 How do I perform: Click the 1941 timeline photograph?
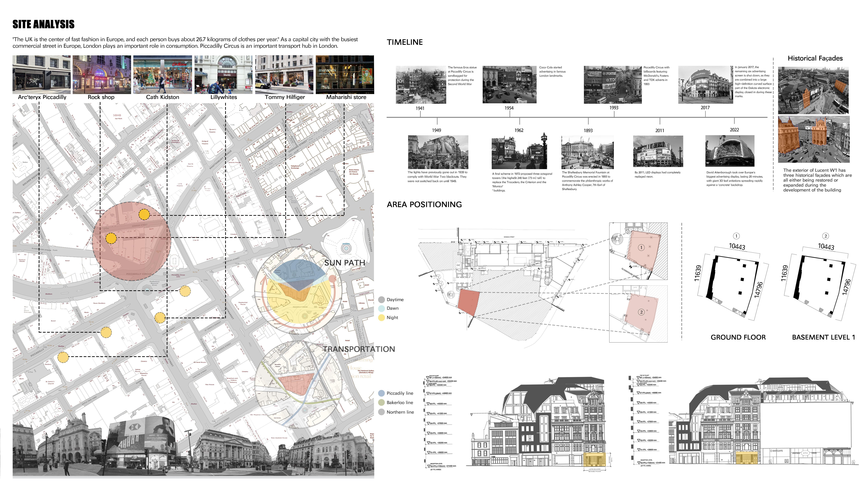pyautogui.click(x=421, y=85)
